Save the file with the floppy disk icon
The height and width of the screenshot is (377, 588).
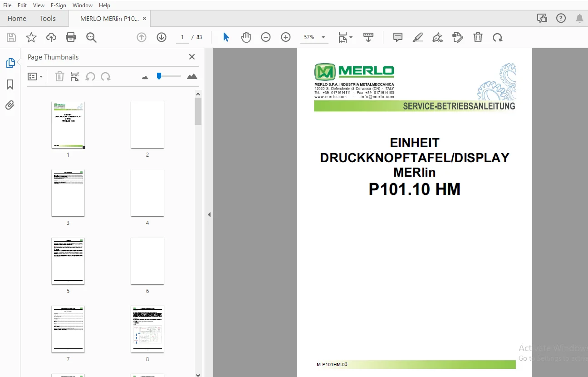pos(11,37)
